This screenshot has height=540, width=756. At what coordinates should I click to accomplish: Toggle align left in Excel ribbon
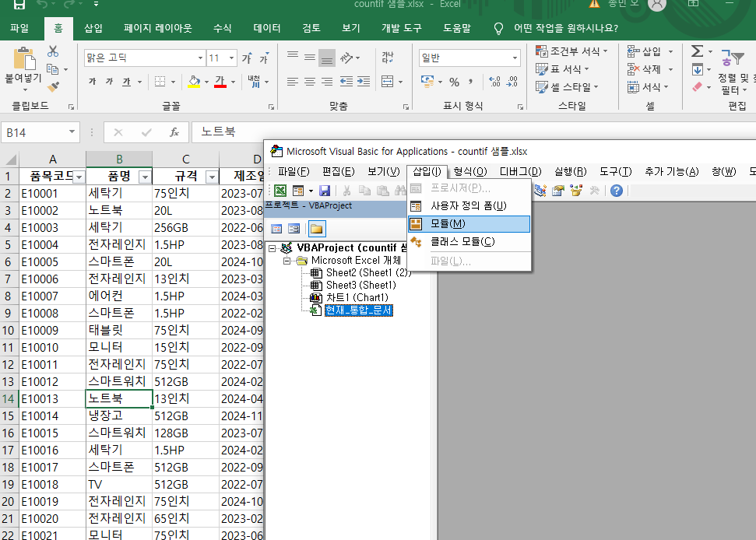point(292,82)
